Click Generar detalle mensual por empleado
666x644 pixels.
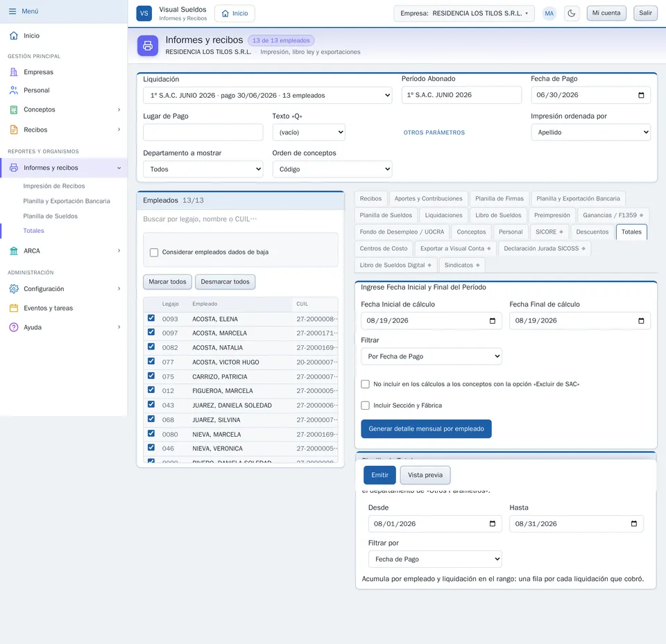point(426,429)
